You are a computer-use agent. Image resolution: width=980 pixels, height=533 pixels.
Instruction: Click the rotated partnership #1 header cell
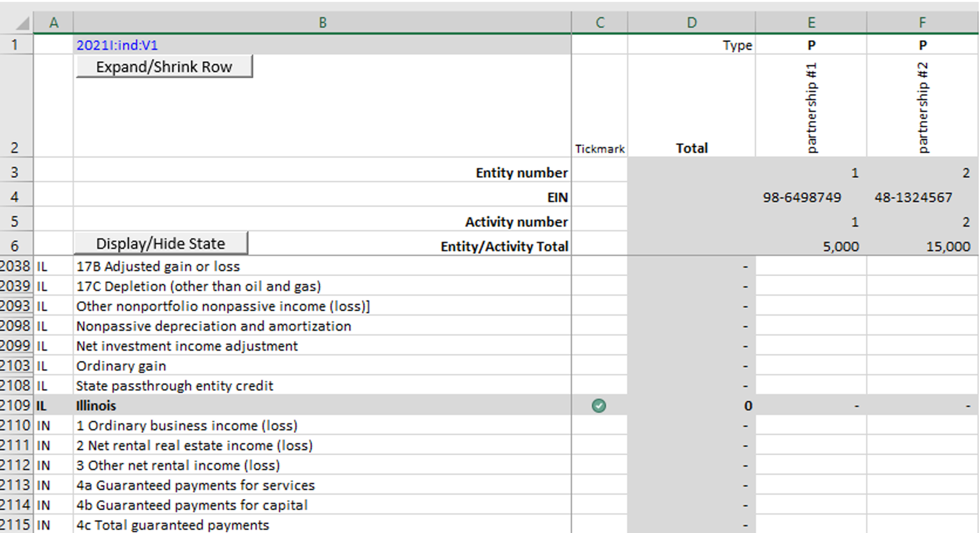tap(811, 107)
